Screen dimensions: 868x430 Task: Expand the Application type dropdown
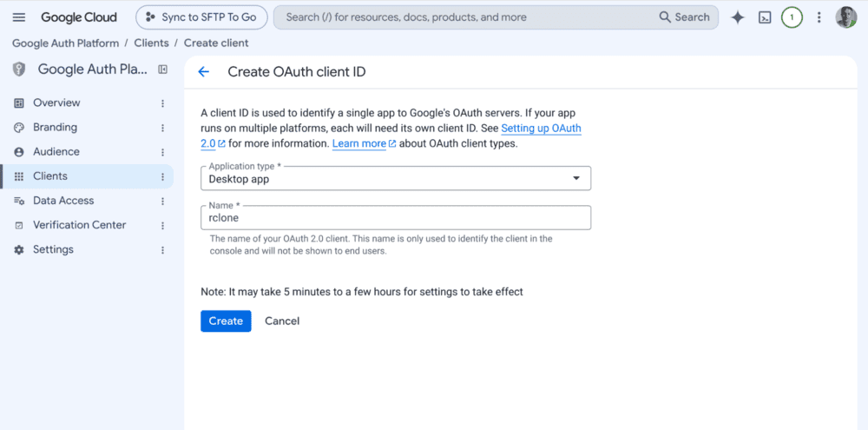pyautogui.click(x=396, y=178)
